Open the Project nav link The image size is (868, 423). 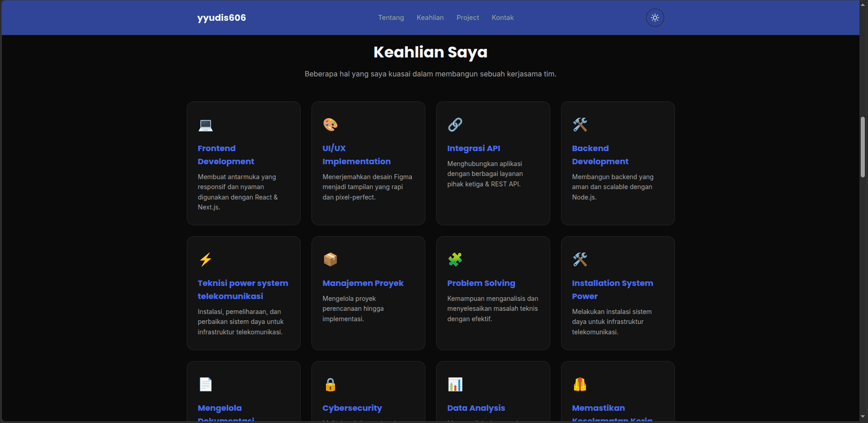point(467,18)
